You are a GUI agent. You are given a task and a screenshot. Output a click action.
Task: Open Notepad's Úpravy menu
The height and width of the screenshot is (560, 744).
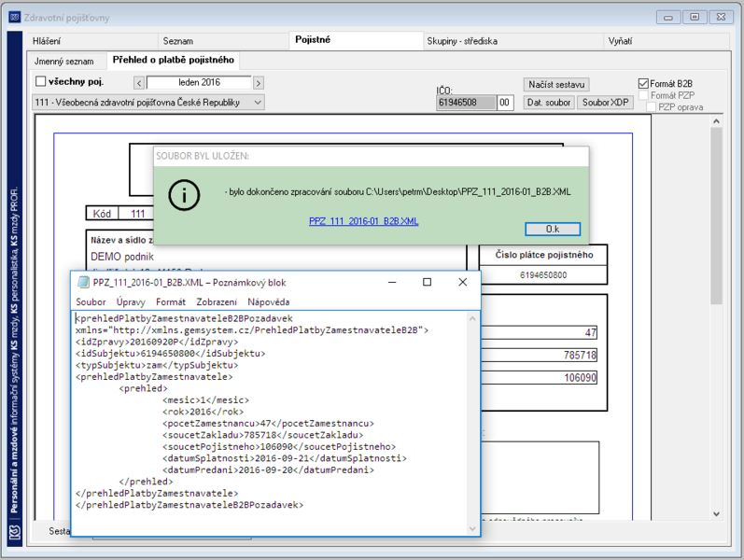(131, 301)
